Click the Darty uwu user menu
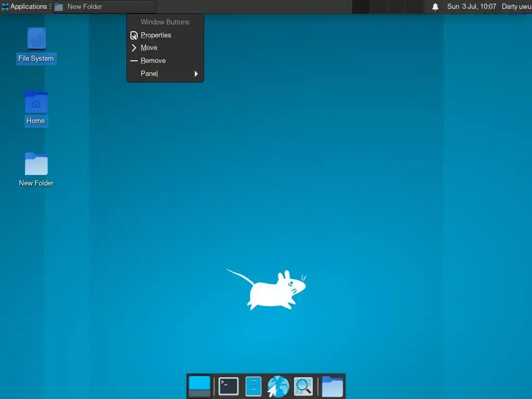Image resolution: width=532 pixels, height=399 pixels. coord(516,6)
